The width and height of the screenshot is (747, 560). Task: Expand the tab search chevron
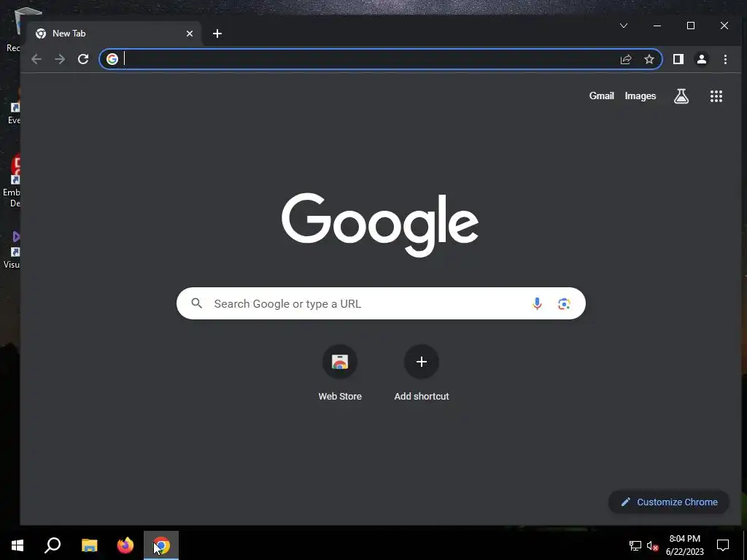(x=624, y=26)
